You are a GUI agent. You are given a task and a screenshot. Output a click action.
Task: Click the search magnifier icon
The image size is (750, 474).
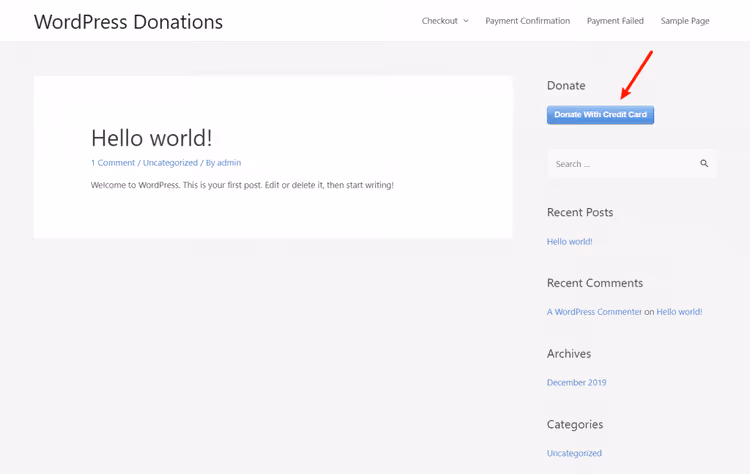704,164
